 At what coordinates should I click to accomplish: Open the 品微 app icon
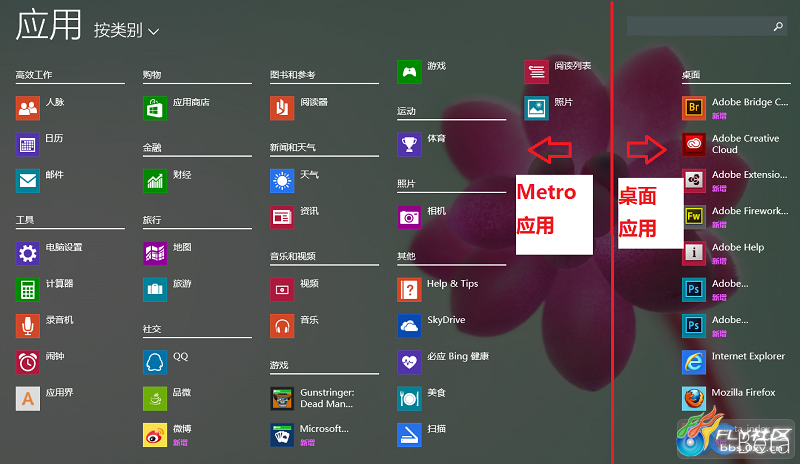(x=155, y=399)
